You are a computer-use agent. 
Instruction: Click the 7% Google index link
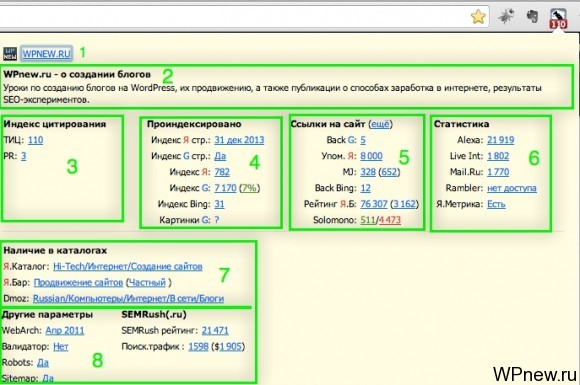point(249,188)
